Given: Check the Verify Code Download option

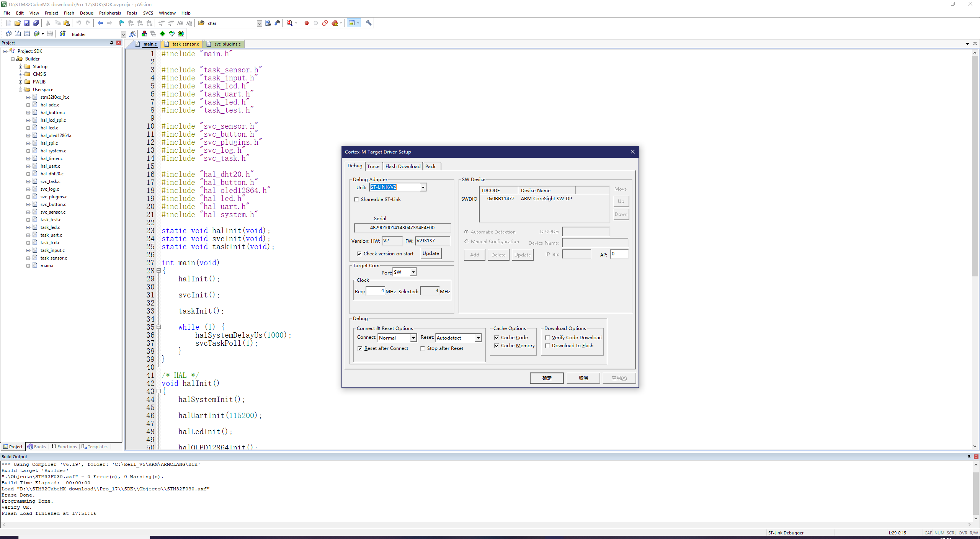Looking at the screenshot, I should [x=547, y=338].
